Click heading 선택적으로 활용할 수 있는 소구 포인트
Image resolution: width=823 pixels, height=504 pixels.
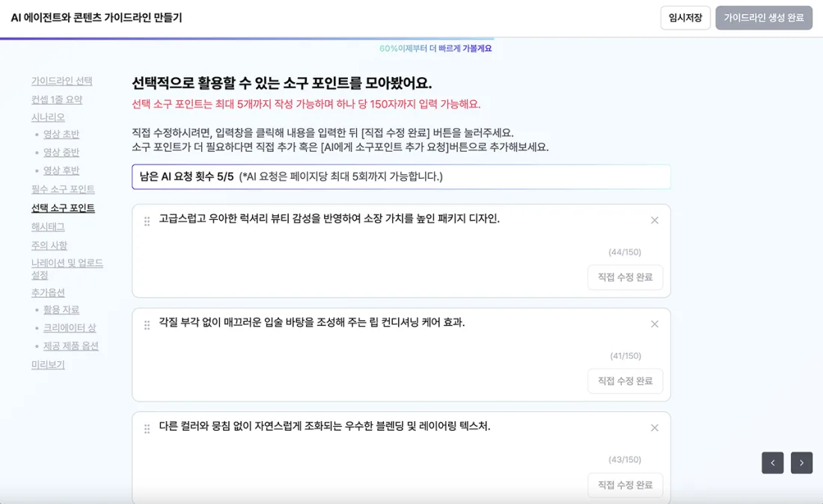[282, 84]
